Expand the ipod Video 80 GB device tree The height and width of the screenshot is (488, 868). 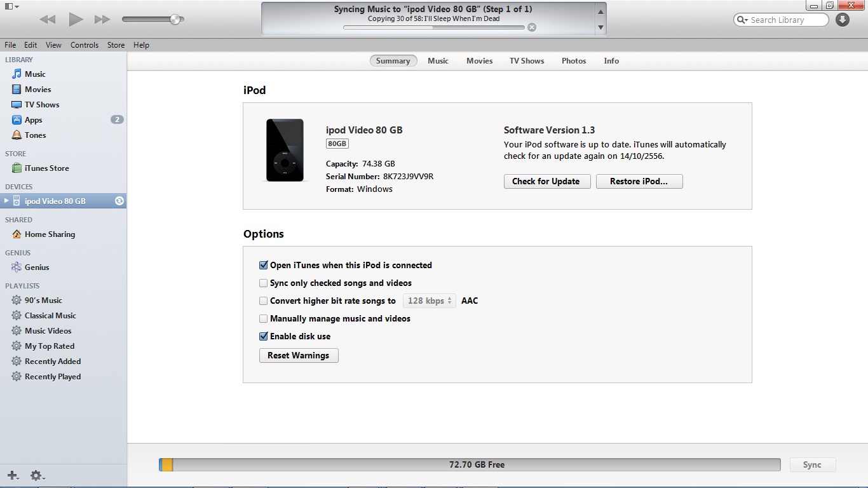(x=6, y=201)
